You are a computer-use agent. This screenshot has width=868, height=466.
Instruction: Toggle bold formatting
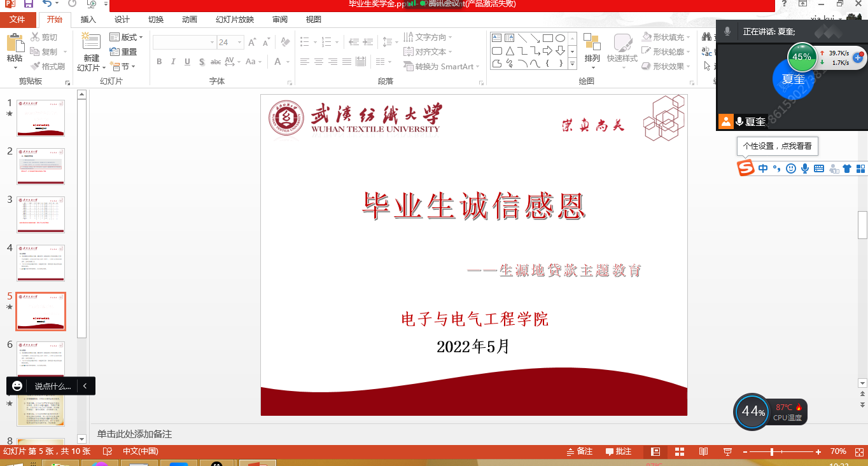pos(159,62)
